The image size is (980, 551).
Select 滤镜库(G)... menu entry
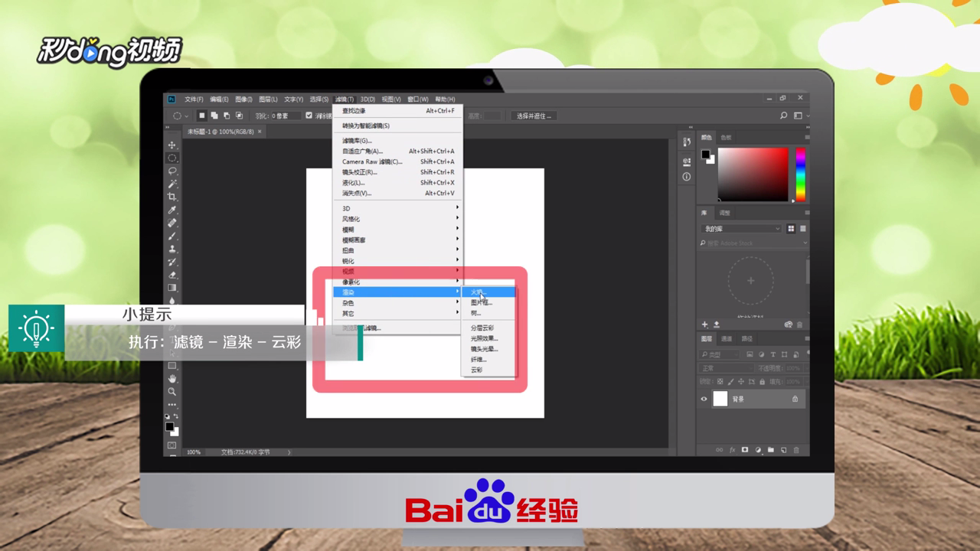pos(398,141)
